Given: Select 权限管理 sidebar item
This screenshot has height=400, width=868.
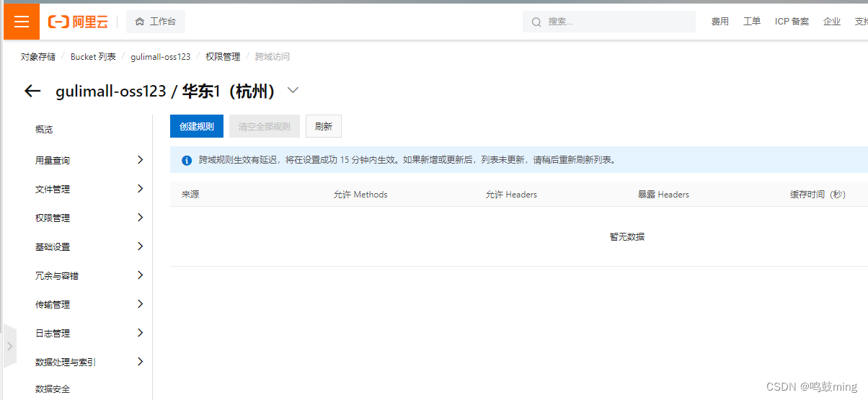Looking at the screenshot, I should click(53, 218).
